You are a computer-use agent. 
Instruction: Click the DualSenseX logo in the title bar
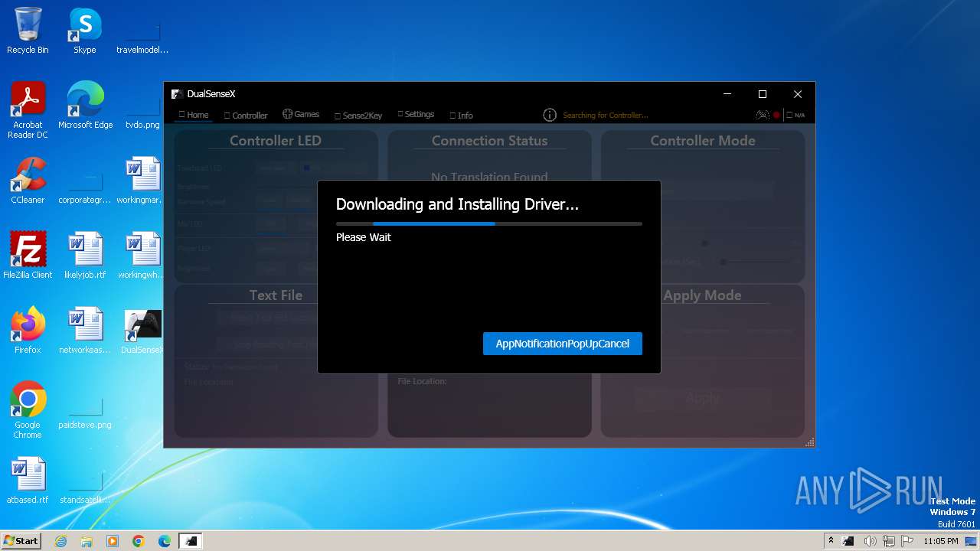tap(176, 94)
